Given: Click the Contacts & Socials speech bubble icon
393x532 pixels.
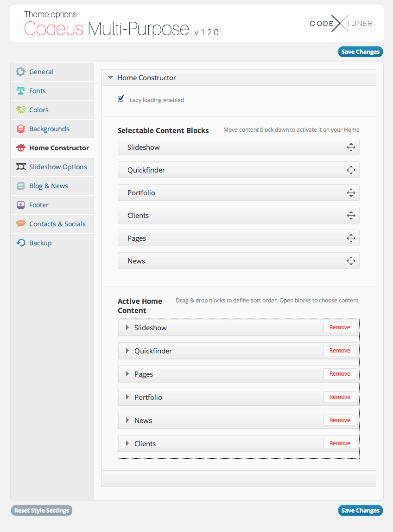Looking at the screenshot, I should point(21,224).
